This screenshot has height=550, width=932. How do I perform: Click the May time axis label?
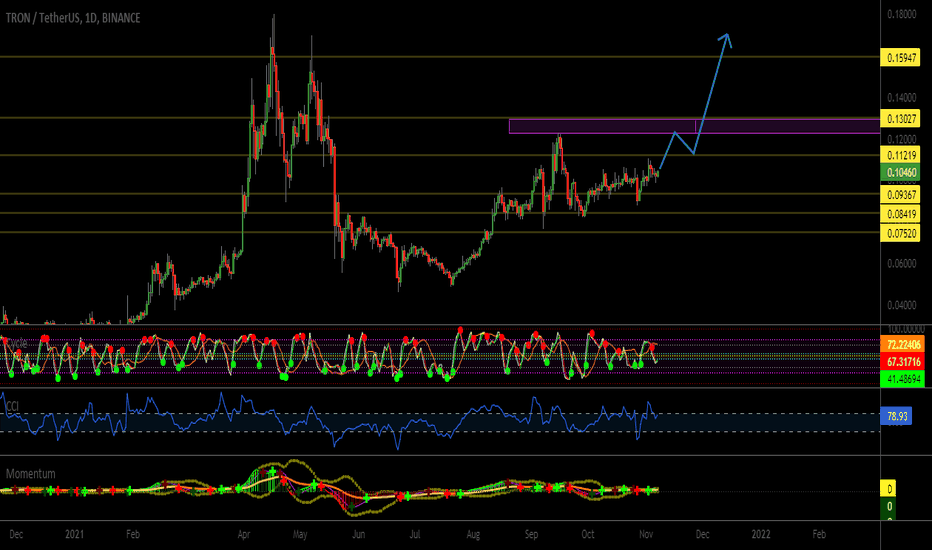(x=300, y=534)
